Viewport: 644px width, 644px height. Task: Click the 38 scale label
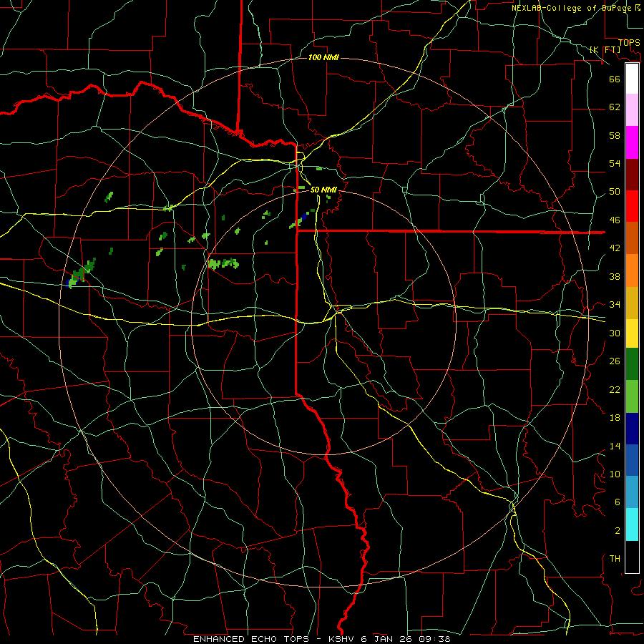615,276
